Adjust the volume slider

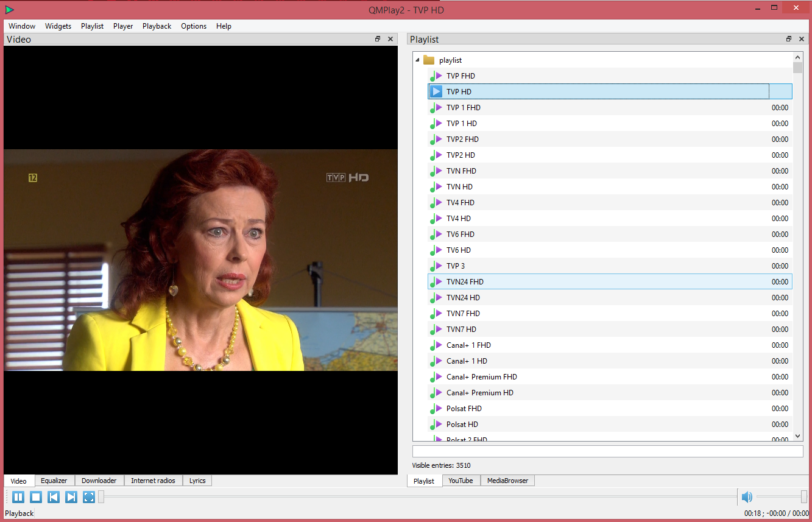[x=782, y=497]
